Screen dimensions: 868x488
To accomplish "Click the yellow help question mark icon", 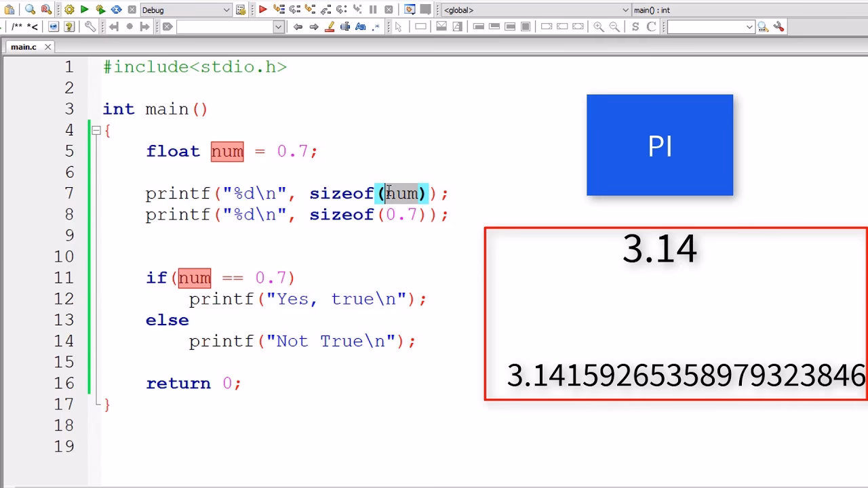I will 68,26.
